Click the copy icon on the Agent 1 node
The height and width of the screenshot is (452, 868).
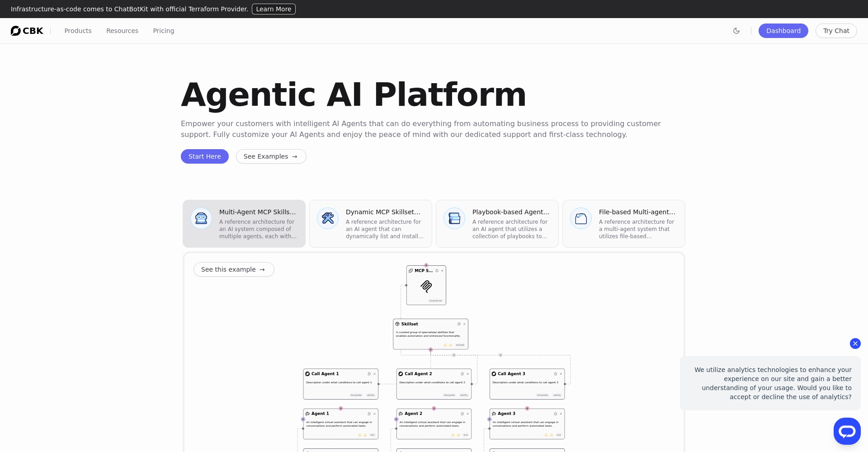pyautogui.click(x=369, y=414)
